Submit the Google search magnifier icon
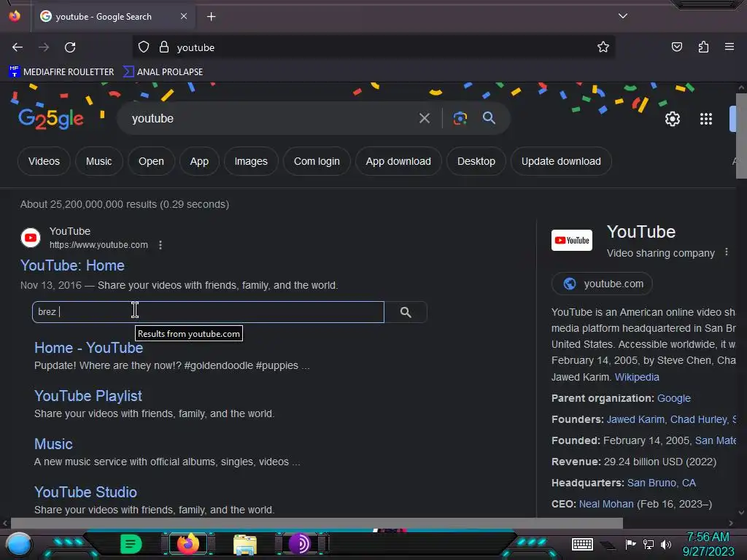 pos(489,118)
